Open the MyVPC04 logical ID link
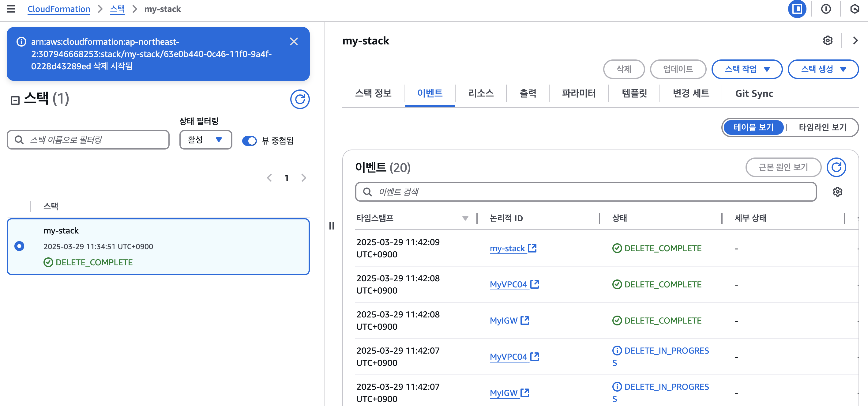 [x=508, y=284]
